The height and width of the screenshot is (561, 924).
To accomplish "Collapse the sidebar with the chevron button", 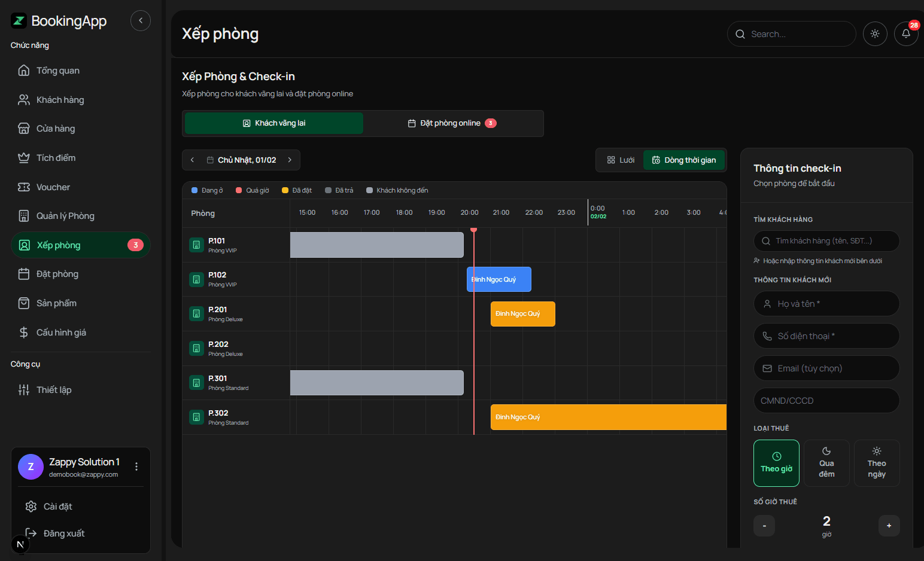I will [x=141, y=20].
